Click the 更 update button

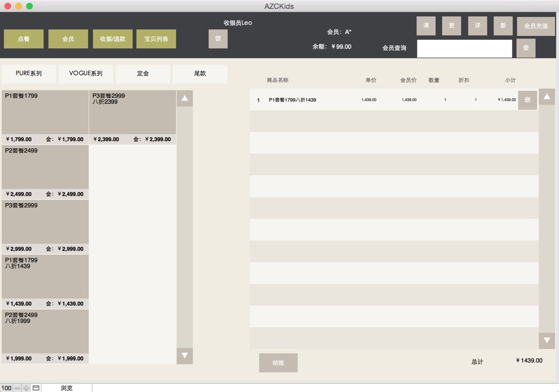[x=451, y=26]
